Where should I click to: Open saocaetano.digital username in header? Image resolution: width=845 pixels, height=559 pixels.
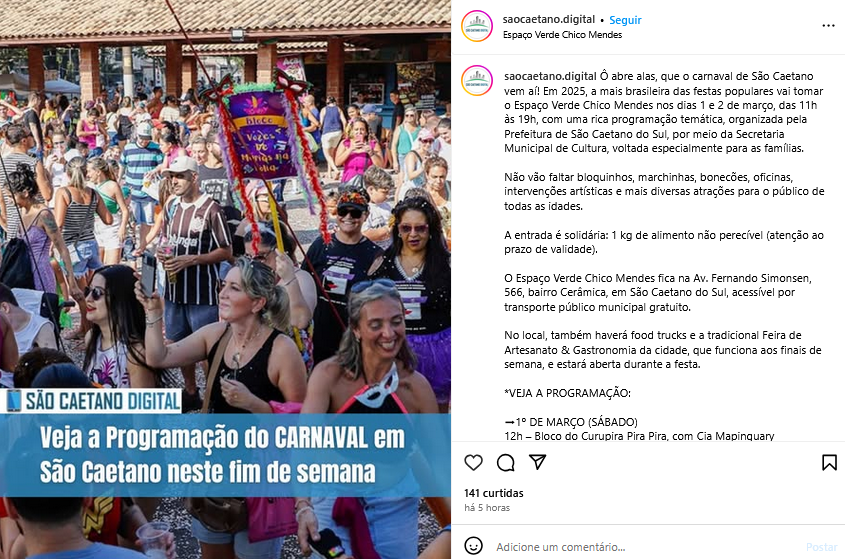(x=549, y=19)
